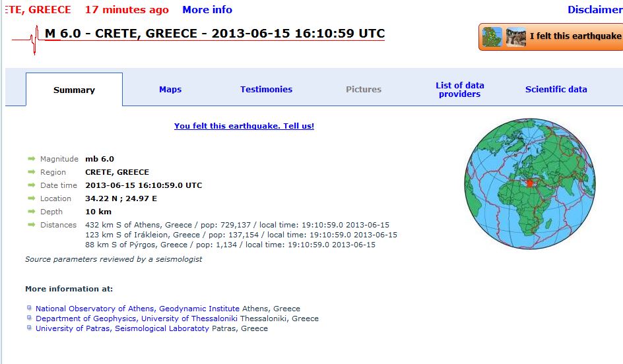Click the green arrow beside Magnitude
The width and height of the screenshot is (623, 364).
coord(32,159)
